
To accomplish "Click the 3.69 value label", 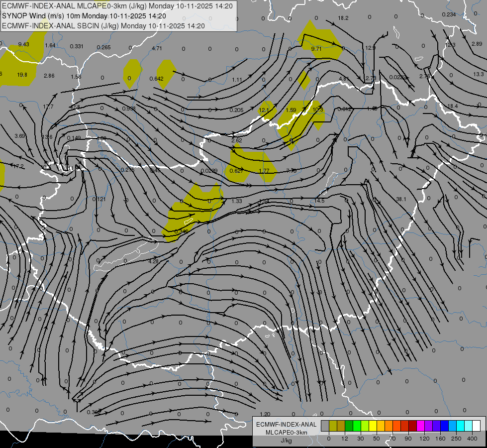I will point(20,136).
